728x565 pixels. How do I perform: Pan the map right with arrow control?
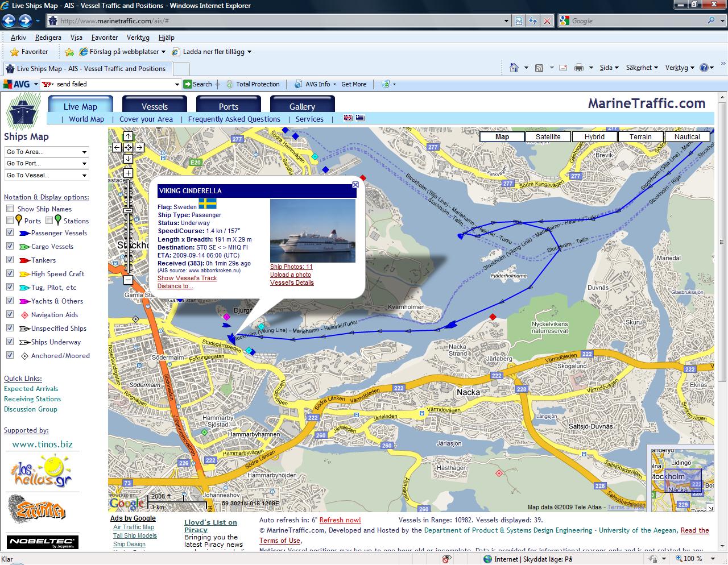139,148
